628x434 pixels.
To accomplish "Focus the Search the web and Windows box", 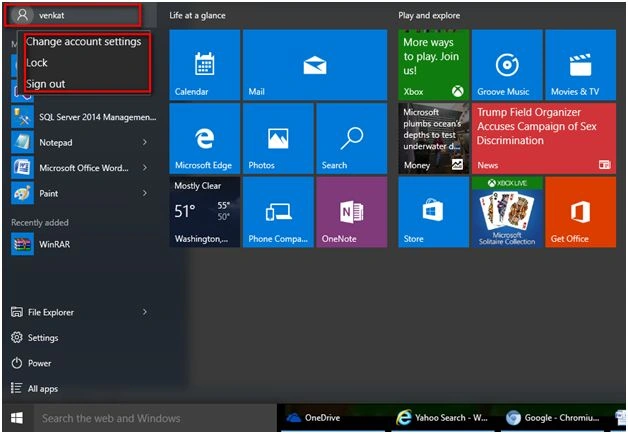I will pyautogui.click(x=155, y=418).
